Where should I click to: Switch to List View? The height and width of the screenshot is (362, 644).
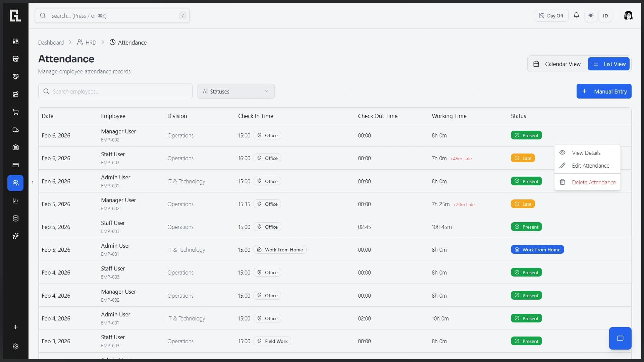click(x=609, y=64)
